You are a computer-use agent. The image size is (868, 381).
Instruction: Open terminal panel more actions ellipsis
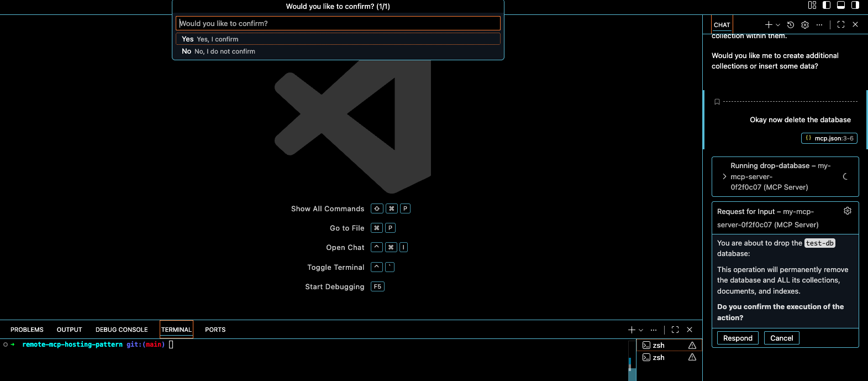click(654, 330)
